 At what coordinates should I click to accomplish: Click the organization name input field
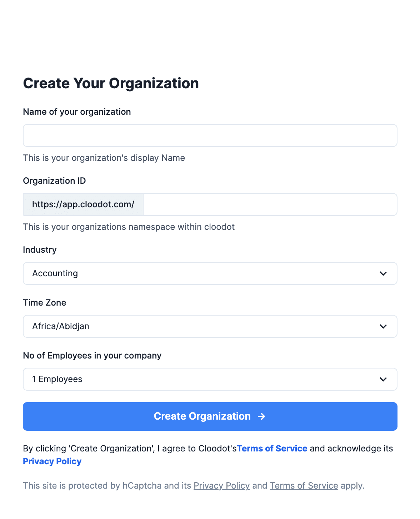tap(210, 135)
